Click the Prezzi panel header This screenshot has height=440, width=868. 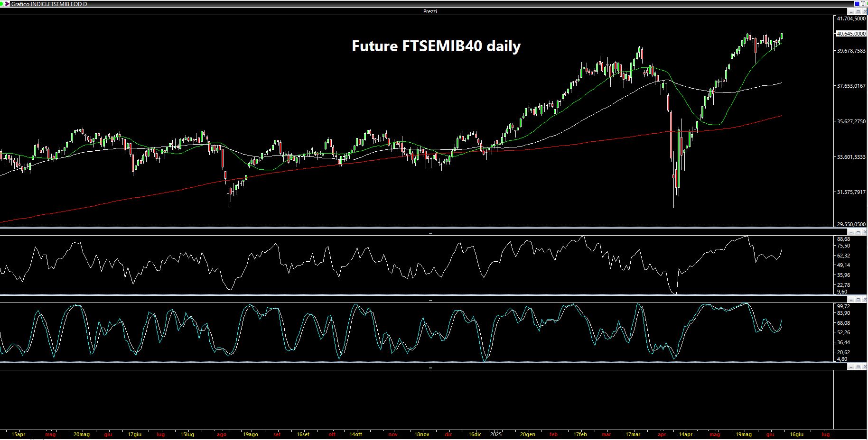(430, 11)
